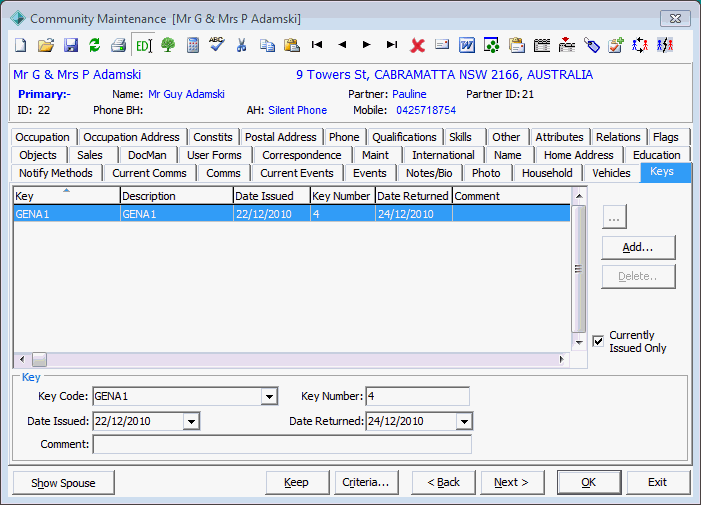This screenshot has height=505, width=701.
Task: Click the Key Number input field
Action: 417,396
